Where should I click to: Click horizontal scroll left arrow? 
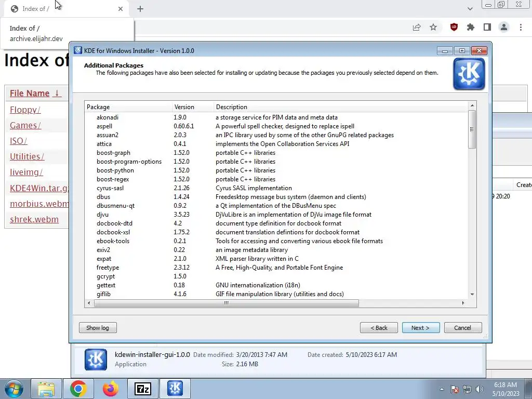tap(89, 303)
